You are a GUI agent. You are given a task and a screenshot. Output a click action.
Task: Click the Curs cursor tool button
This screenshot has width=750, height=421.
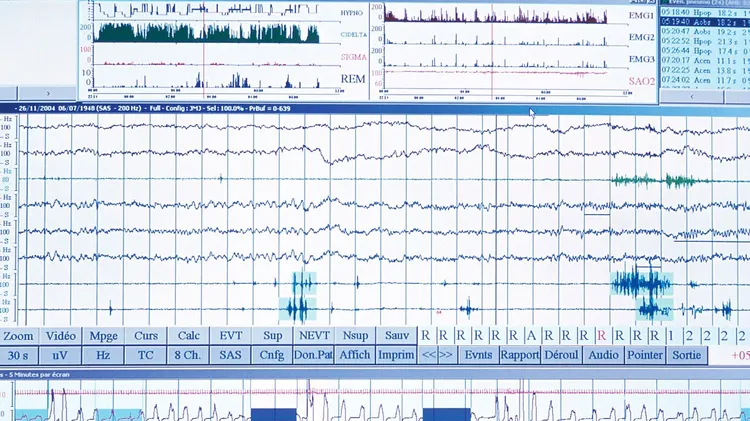pos(146,336)
